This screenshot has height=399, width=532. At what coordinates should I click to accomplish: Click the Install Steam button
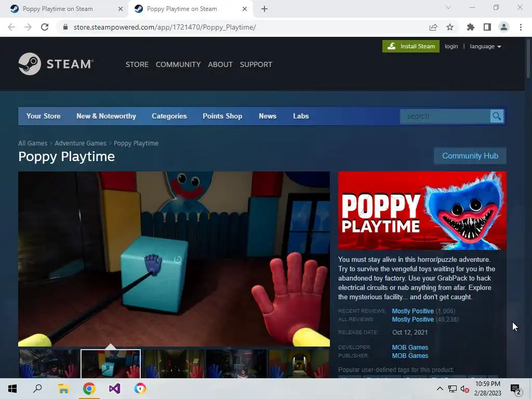point(411,46)
